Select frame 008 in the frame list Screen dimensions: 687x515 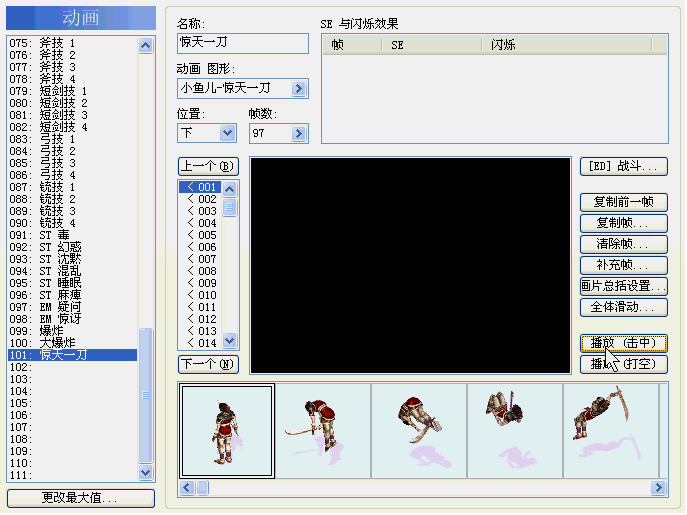[200, 271]
